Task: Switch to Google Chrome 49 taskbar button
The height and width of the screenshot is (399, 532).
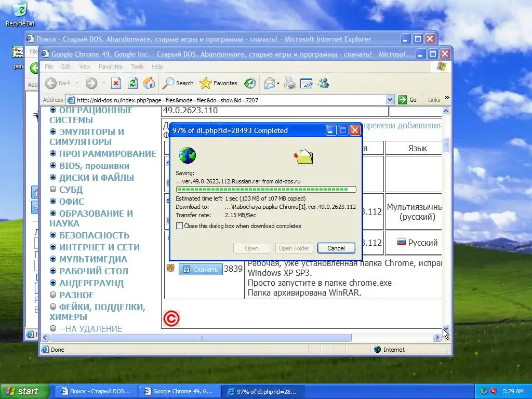Action: 179,392
